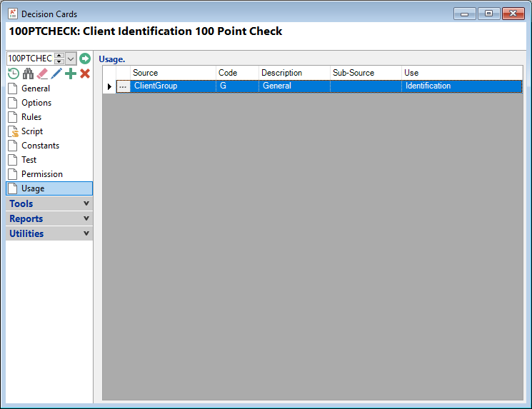The width and height of the screenshot is (532, 409).
Task: Expand the Tools section
Action: [49, 204]
